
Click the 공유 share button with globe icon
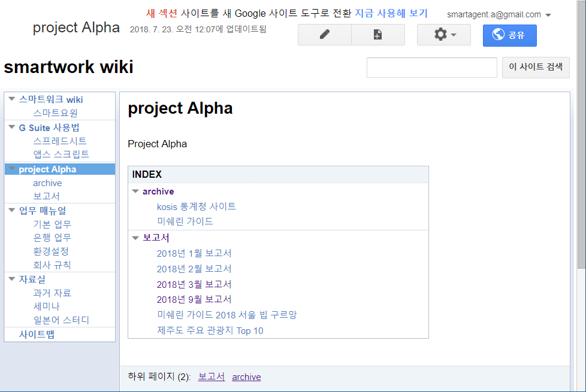(x=509, y=35)
